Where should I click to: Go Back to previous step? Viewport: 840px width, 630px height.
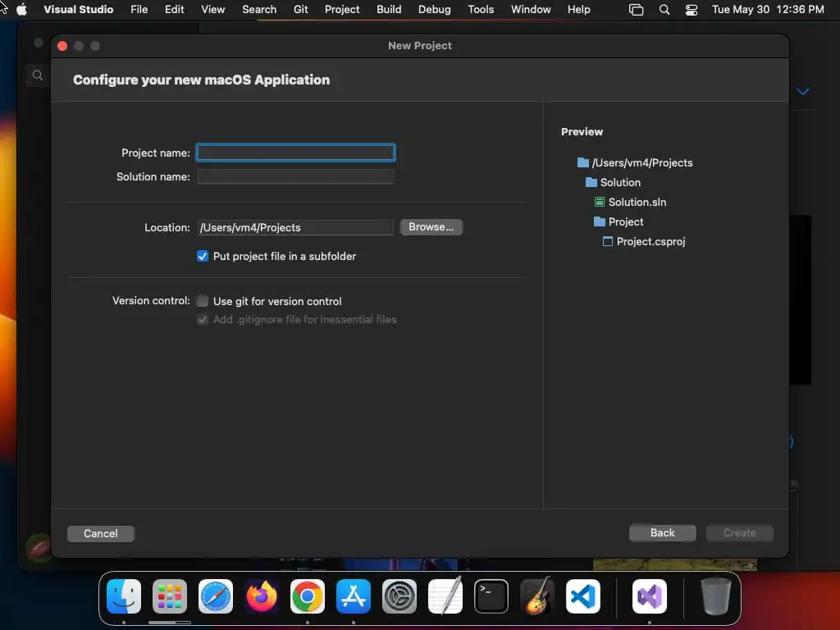[x=663, y=533]
